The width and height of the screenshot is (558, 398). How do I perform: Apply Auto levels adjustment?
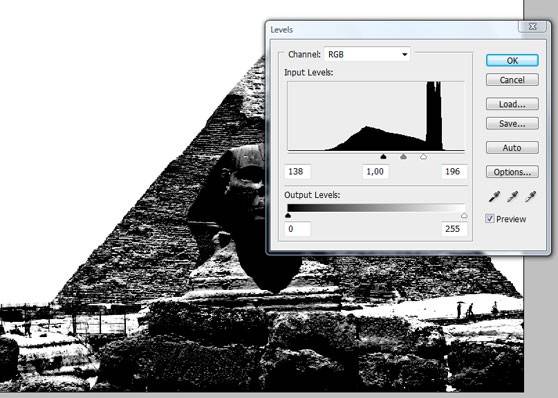[512, 147]
